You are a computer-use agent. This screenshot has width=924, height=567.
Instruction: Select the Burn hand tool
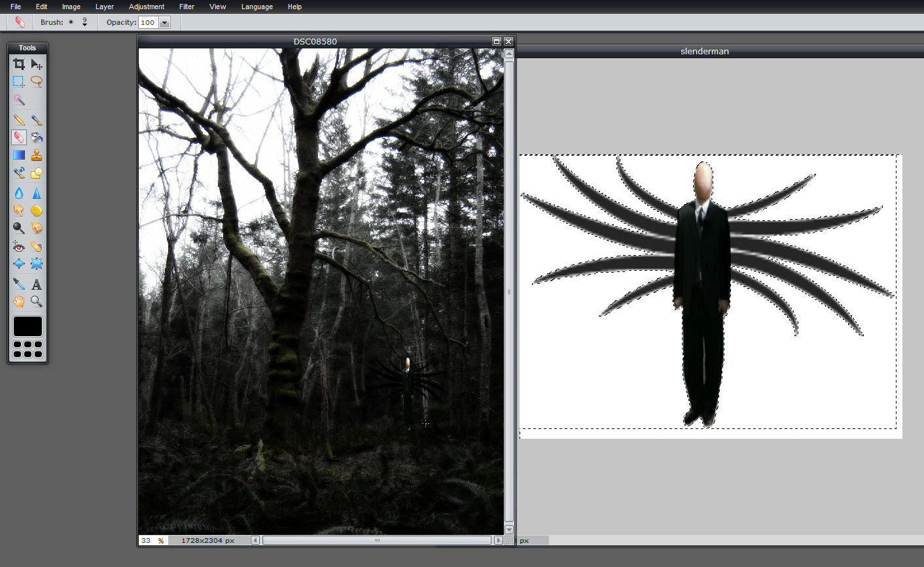coord(37,228)
